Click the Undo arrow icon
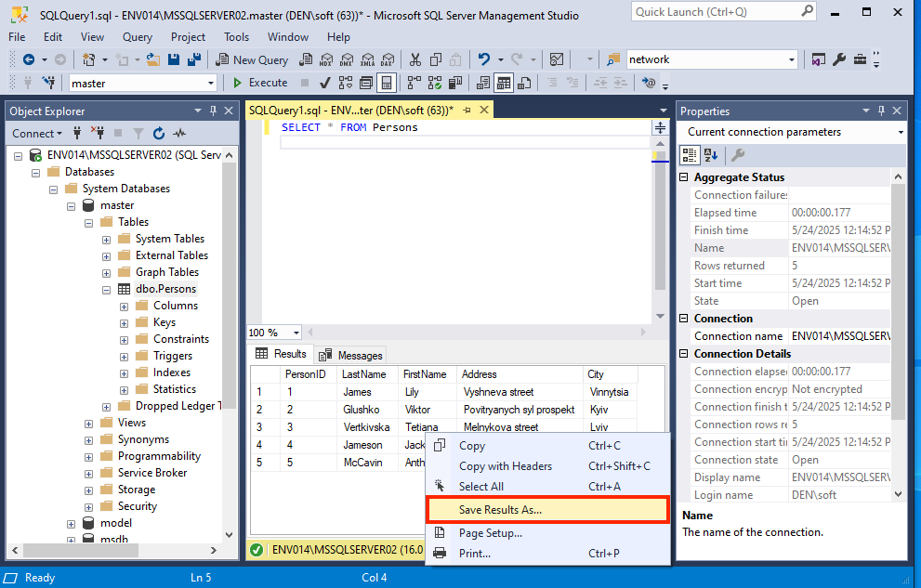Image resolution: width=921 pixels, height=588 pixels. (484, 59)
